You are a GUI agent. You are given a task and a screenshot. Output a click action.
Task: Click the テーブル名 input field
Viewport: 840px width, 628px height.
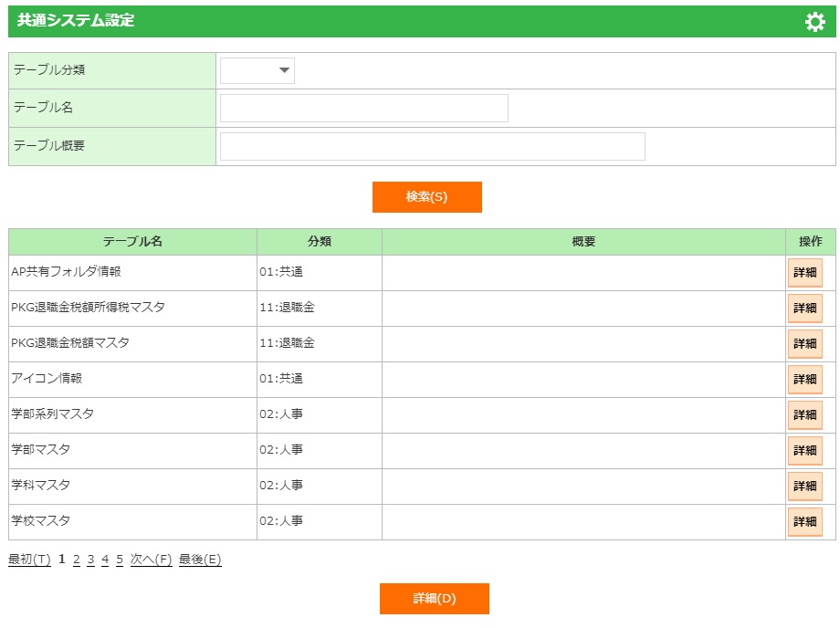tap(363, 108)
